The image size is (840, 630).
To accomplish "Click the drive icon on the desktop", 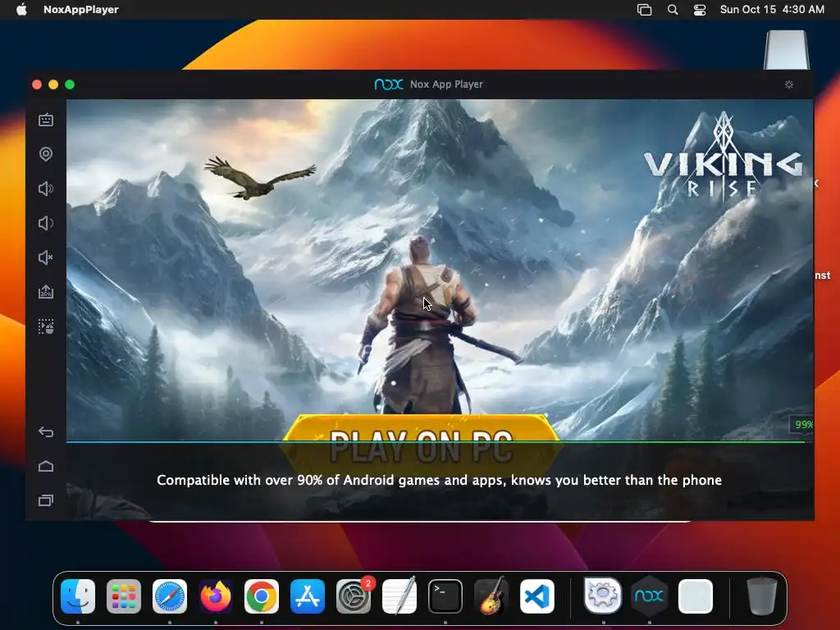I will (787, 50).
